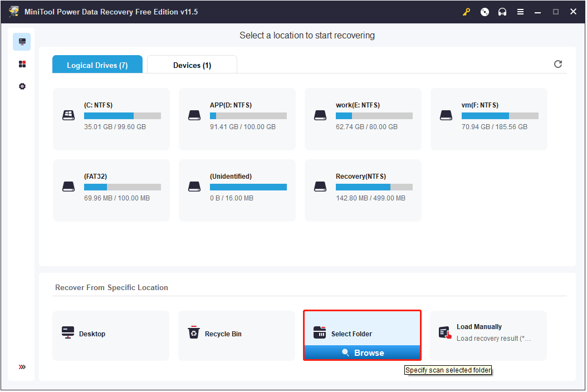Click the Select Folder label
Screen dimensions: 587x392
click(351, 334)
